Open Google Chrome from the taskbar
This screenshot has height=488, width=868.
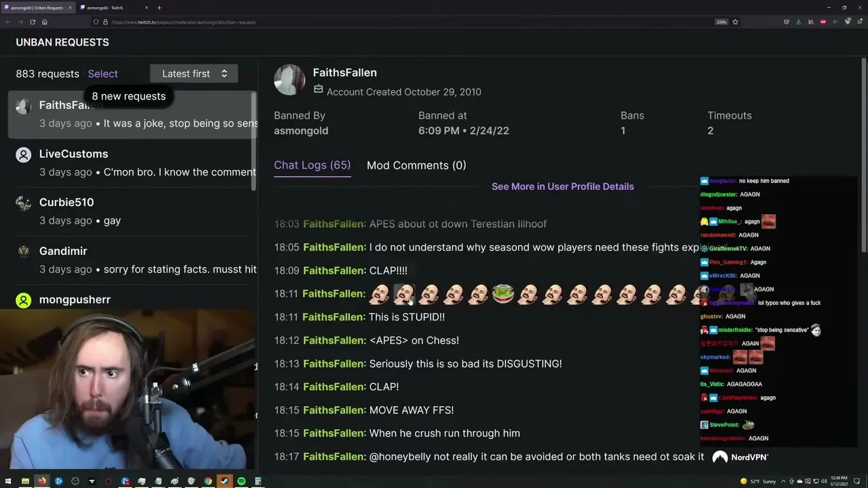(x=208, y=481)
